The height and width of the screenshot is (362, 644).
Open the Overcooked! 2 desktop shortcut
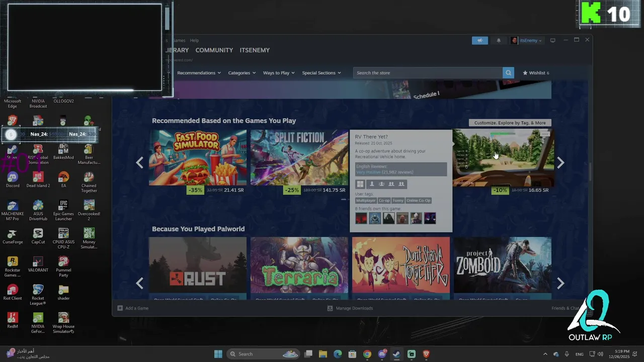click(x=89, y=211)
